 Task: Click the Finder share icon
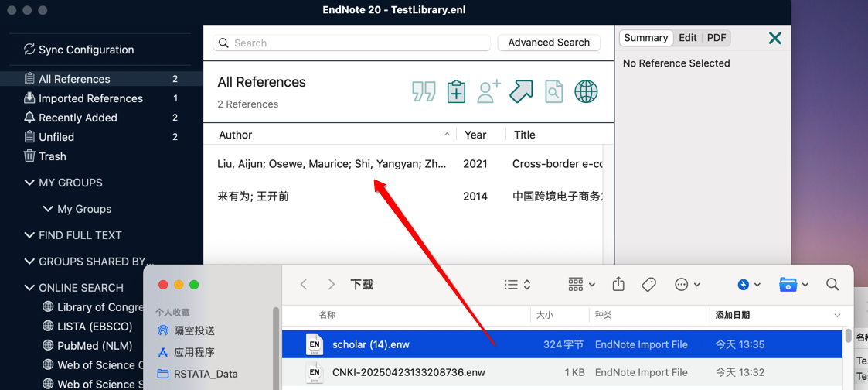[618, 284]
